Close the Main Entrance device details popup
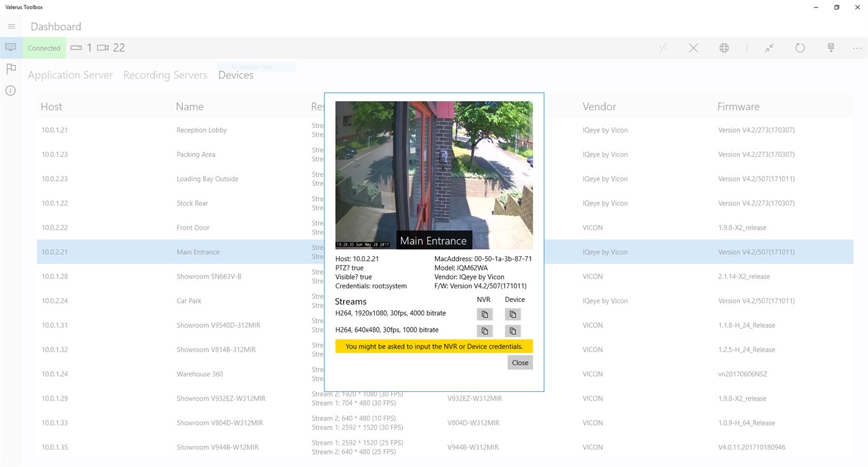This screenshot has width=868, height=467. tap(520, 362)
